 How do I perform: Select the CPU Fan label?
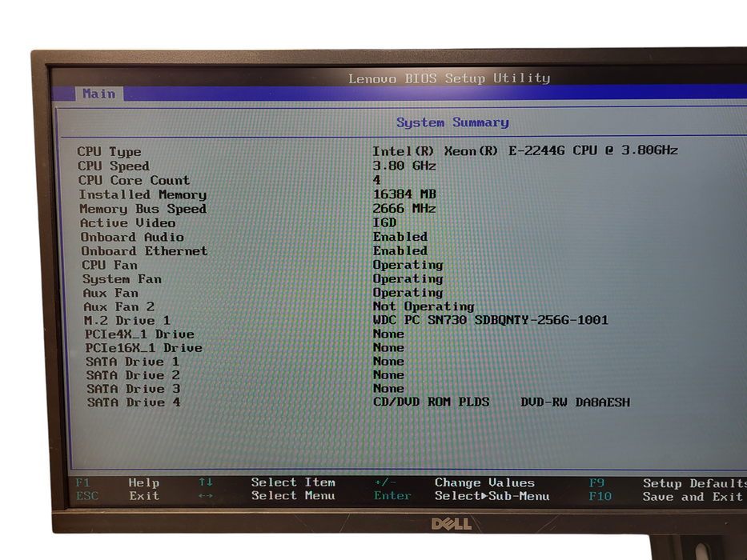(x=110, y=265)
